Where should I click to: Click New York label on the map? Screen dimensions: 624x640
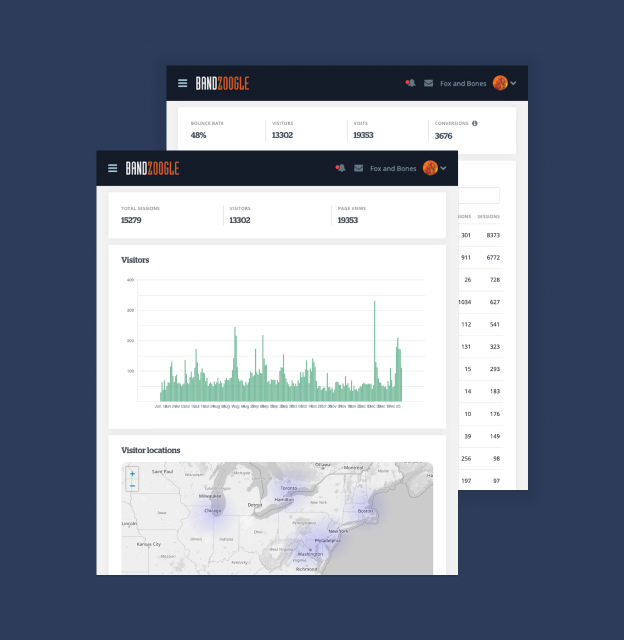coord(338,531)
